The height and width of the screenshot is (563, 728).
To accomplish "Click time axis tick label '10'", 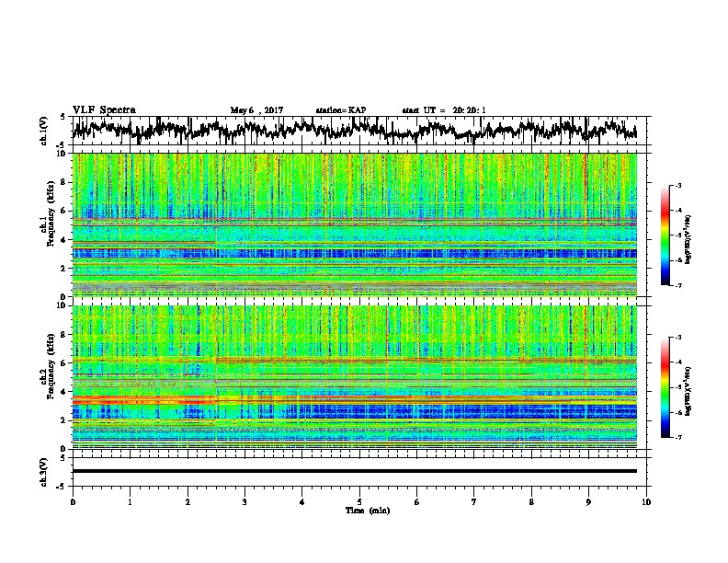I will pyautogui.click(x=646, y=502).
